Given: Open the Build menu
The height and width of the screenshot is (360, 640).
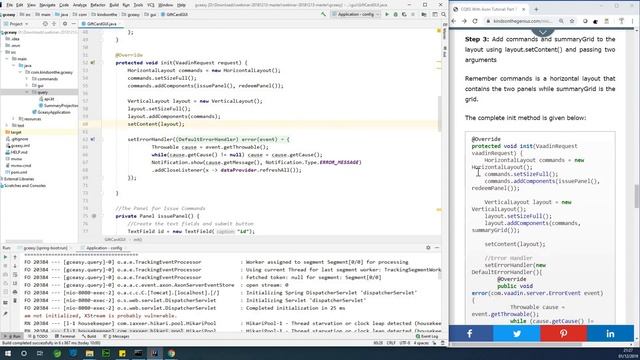Looking at the screenshot, I should point(114,5).
